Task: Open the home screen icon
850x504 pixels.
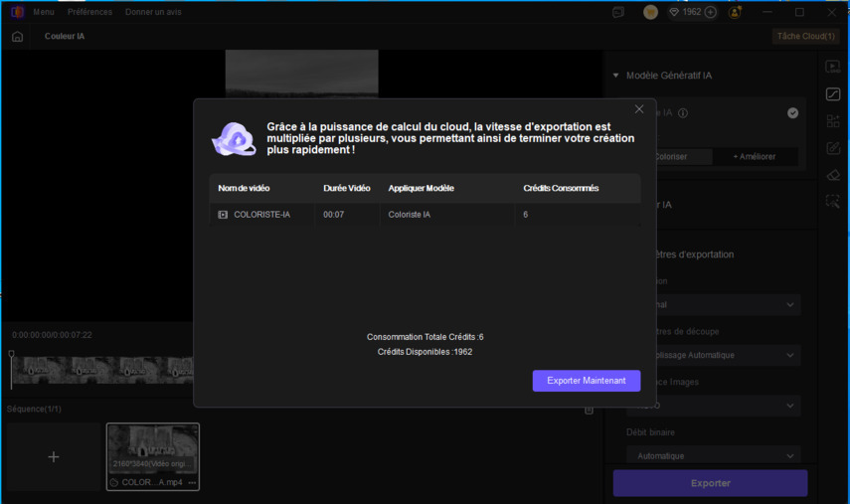Action: pyautogui.click(x=17, y=37)
